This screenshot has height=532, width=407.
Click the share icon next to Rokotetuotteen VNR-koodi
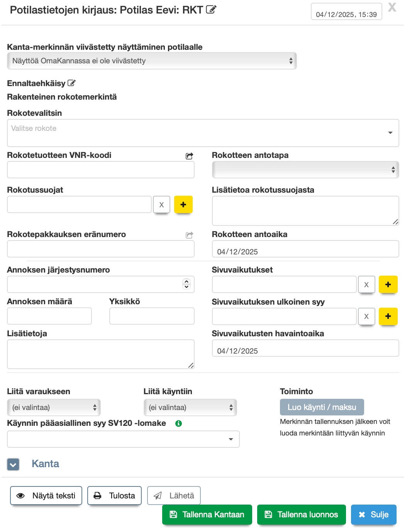point(189,156)
